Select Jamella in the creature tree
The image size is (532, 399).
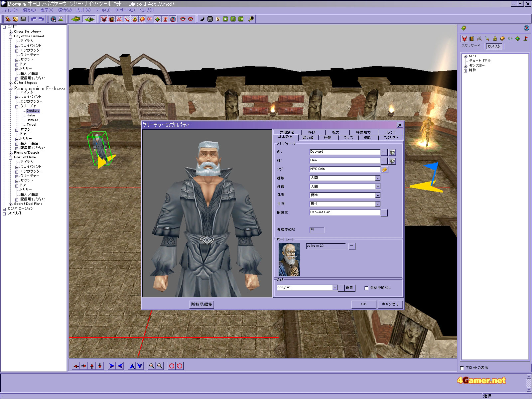pos(32,120)
